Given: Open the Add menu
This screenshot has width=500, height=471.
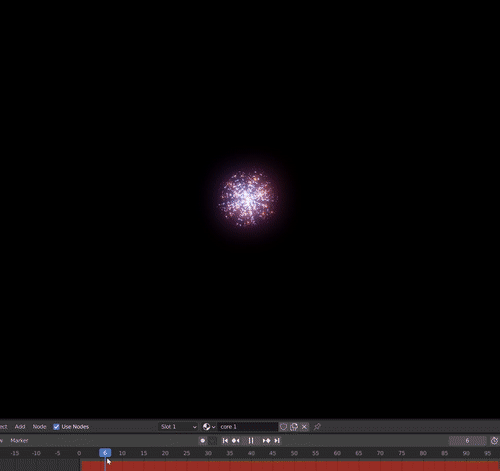Looking at the screenshot, I should click(x=20, y=427).
